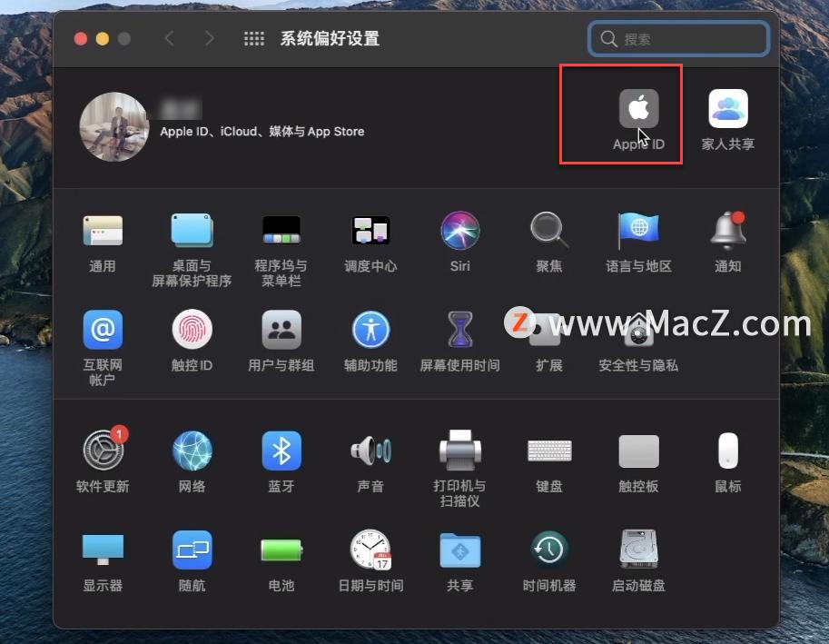The height and width of the screenshot is (644, 829).
Task: Open 调度中心 (Mission Control) settings
Action: [370, 230]
